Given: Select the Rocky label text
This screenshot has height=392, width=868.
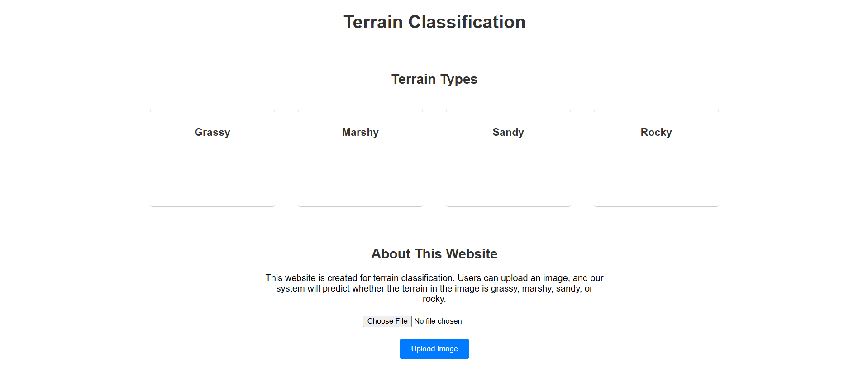Looking at the screenshot, I should (x=656, y=132).
